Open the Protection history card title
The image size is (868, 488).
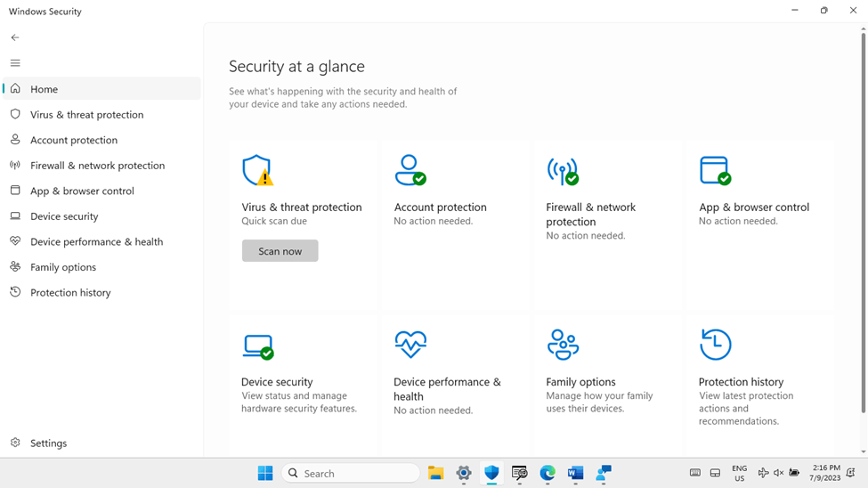[742, 382]
